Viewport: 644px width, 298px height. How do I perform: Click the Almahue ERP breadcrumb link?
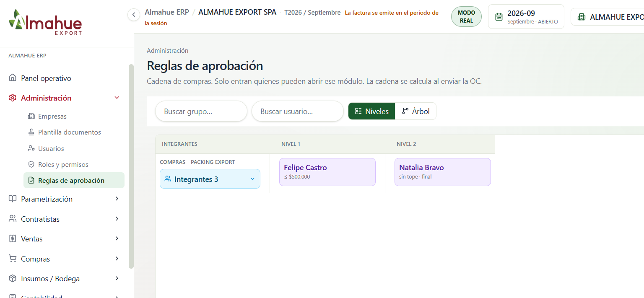tap(167, 12)
